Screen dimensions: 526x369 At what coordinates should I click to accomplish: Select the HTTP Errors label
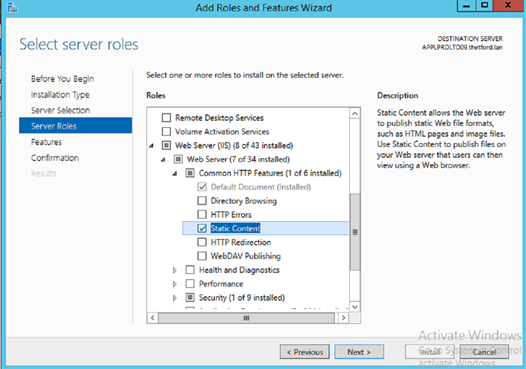tap(231, 214)
